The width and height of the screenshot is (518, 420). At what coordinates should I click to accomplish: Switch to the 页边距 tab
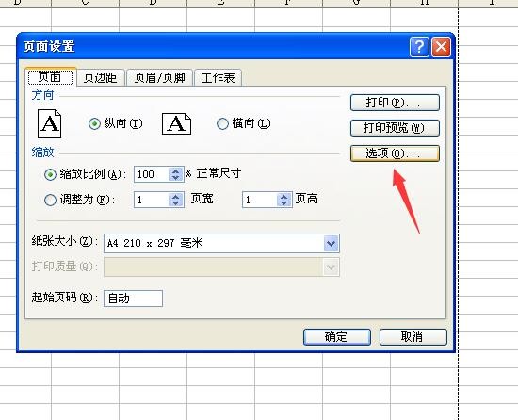101,78
